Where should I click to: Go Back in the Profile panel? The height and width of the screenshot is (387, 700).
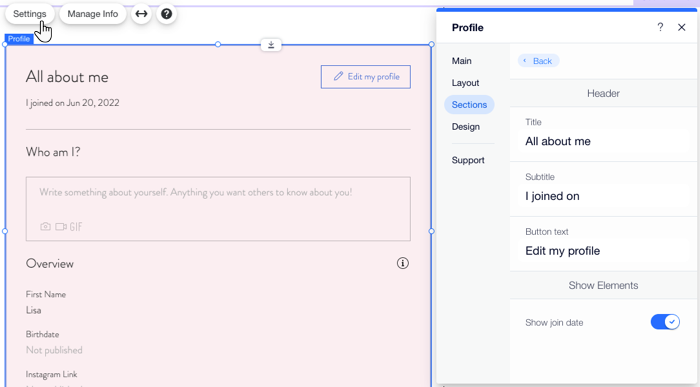tap(538, 61)
